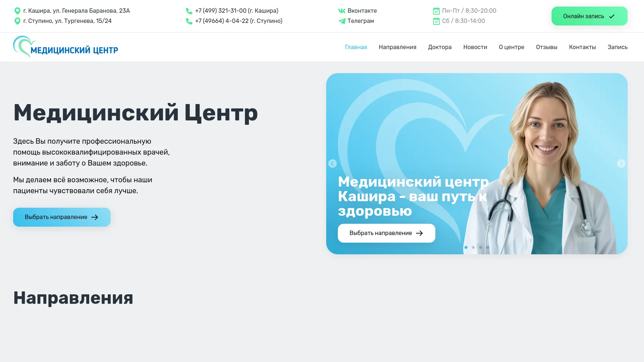The width and height of the screenshot is (644, 362).
Task: Click the paragraph starting with Здесь Вы получите
Action: (91, 152)
